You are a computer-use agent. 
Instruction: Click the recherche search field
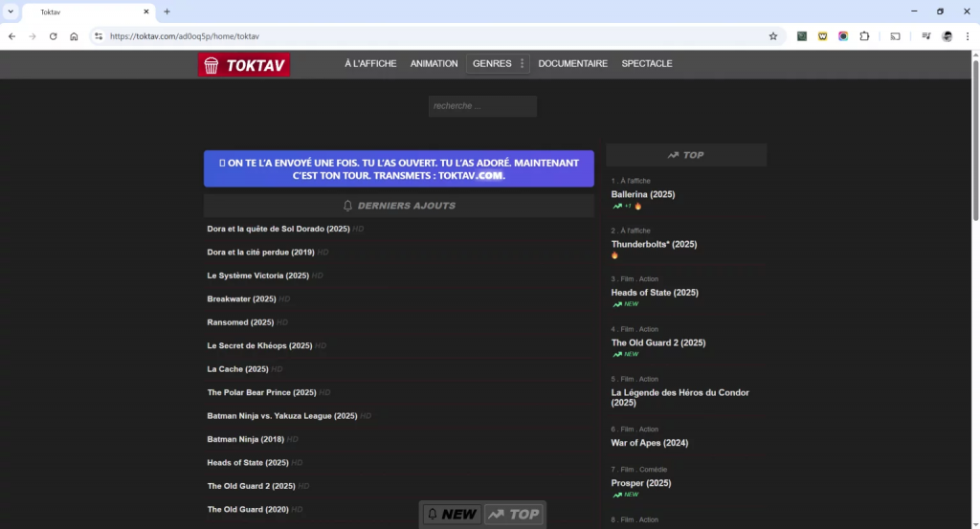click(x=482, y=106)
